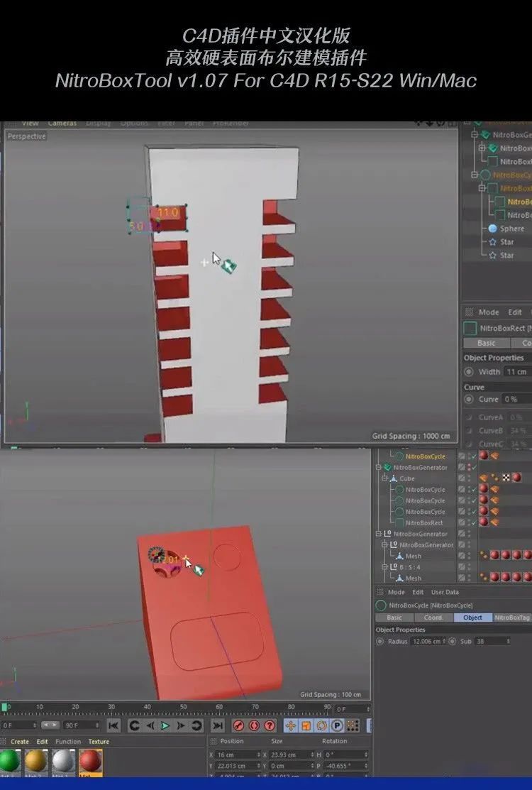Click green NitroBoxCycle icon in attribute header
Image resolution: width=532 pixels, height=790 pixels.
click(381, 605)
